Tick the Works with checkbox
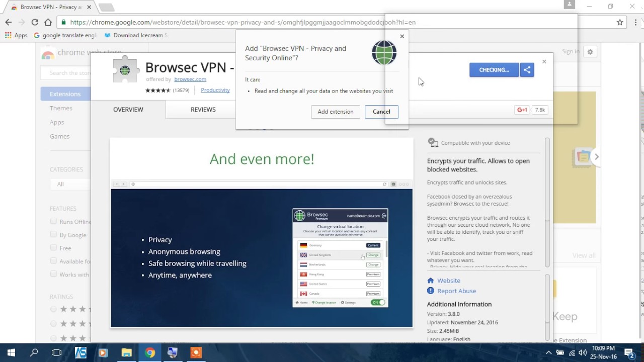This screenshot has width=644, height=362. (x=53, y=274)
